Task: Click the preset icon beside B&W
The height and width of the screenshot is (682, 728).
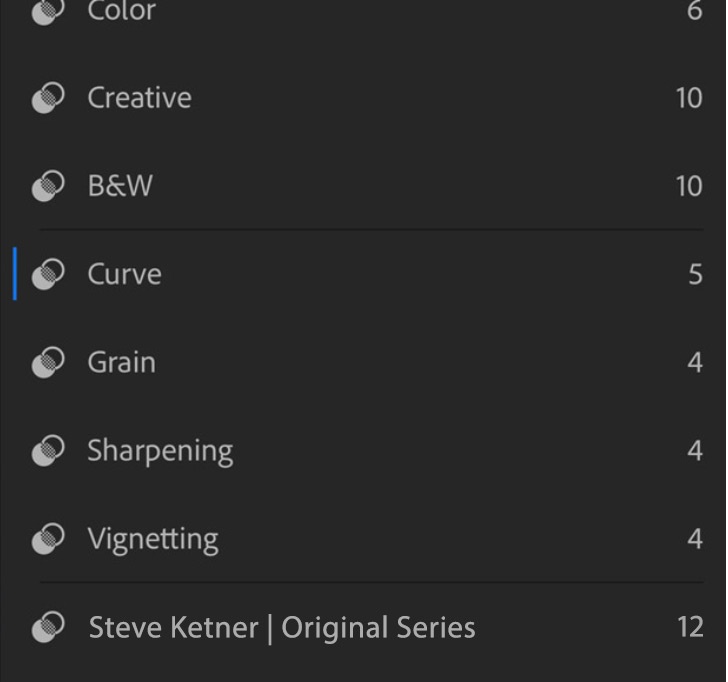Action: coord(48,186)
